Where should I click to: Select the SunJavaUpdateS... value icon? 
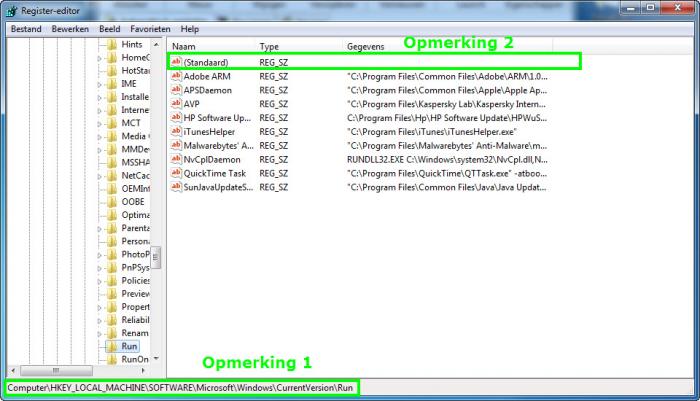coord(176,187)
